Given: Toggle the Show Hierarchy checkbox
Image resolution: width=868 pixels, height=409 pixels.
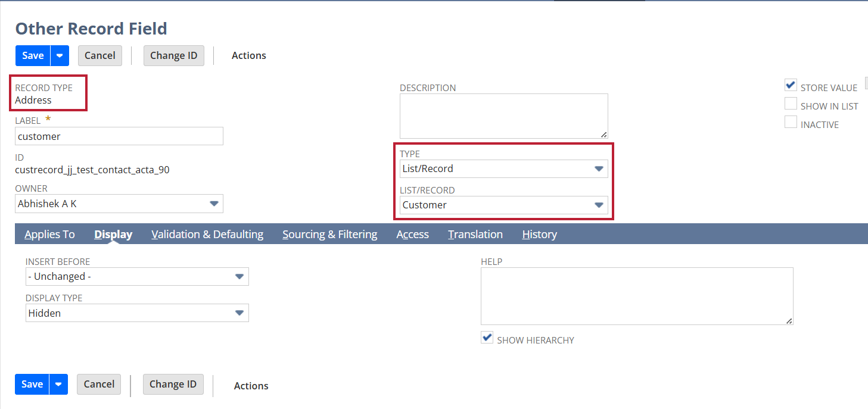Looking at the screenshot, I should coord(487,338).
